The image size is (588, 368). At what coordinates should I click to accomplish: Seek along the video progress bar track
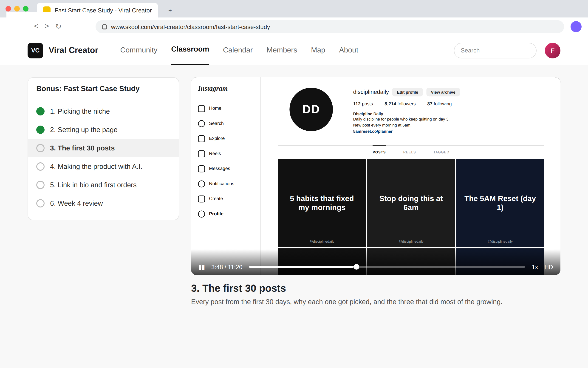click(387, 267)
